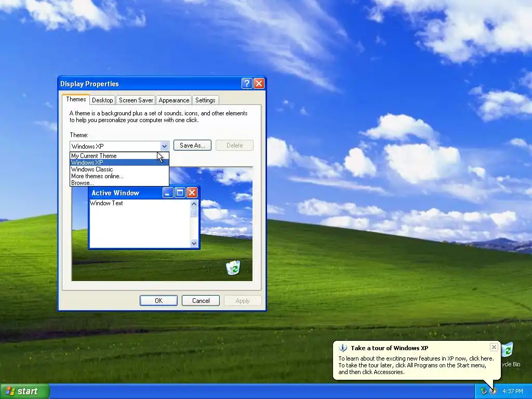The width and height of the screenshot is (532, 399).
Task: Switch to the Desktop tab
Action: (102, 100)
